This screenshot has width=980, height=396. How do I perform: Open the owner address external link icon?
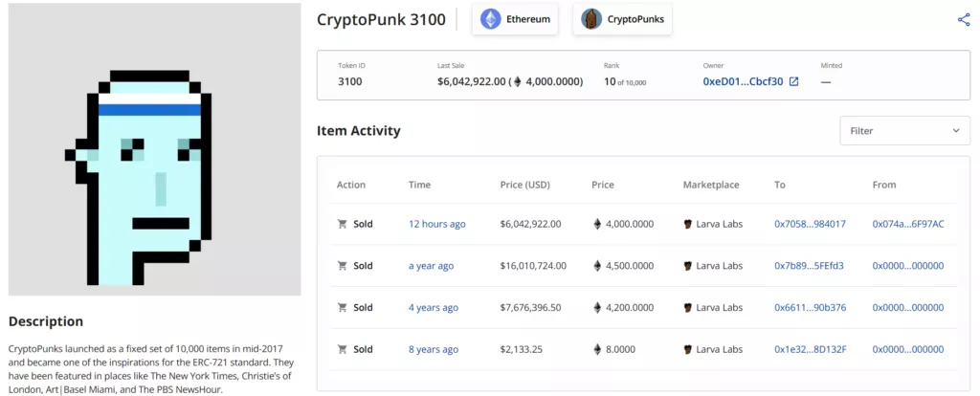[793, 82]
